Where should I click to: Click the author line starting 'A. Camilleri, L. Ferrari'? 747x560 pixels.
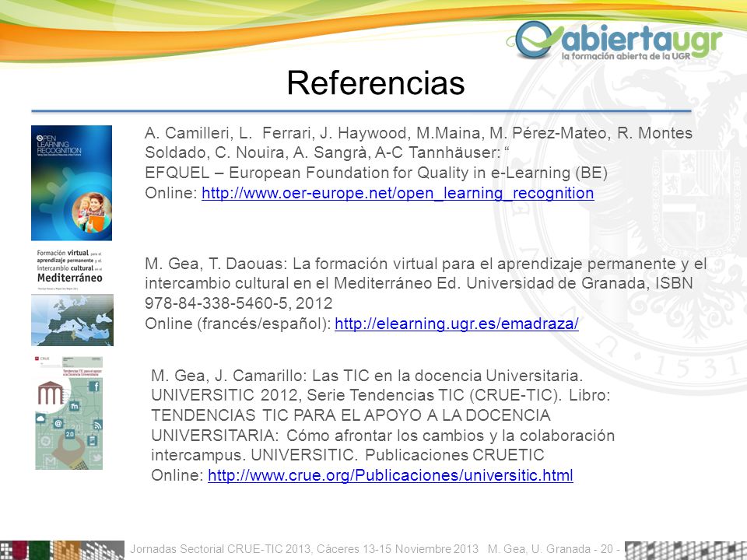coord(419,133)
